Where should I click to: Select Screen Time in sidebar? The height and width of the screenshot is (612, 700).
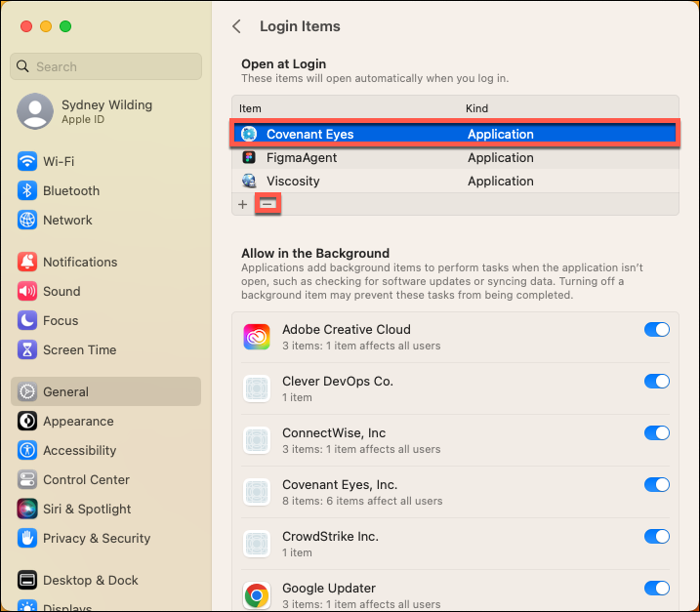(105, 349)
